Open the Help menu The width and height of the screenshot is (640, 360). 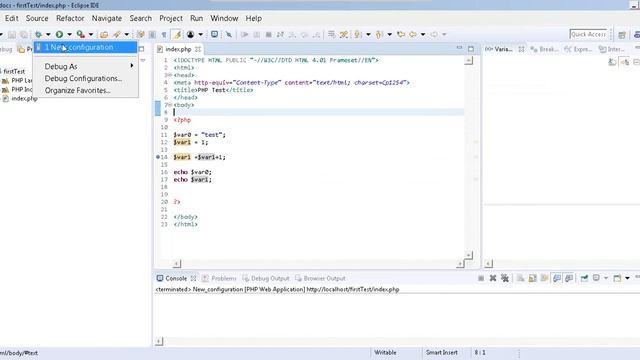pyautogui.click(x=253, y=18)
